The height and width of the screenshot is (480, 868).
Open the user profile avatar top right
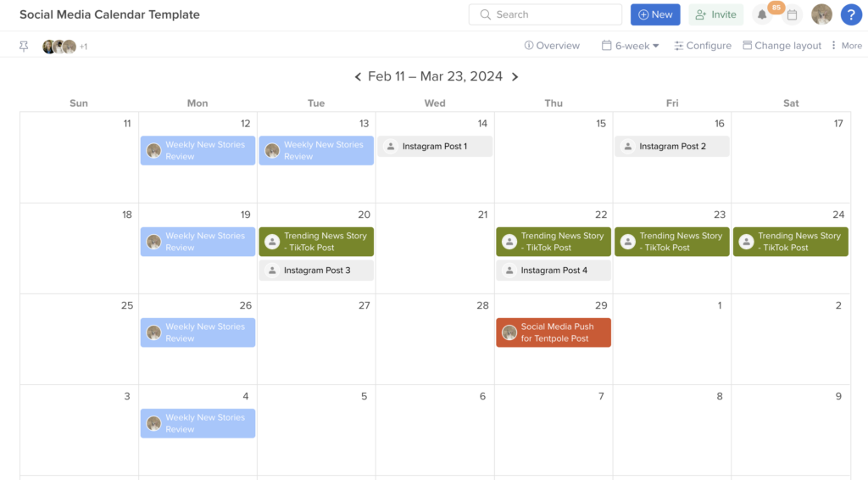click(821, 14)
